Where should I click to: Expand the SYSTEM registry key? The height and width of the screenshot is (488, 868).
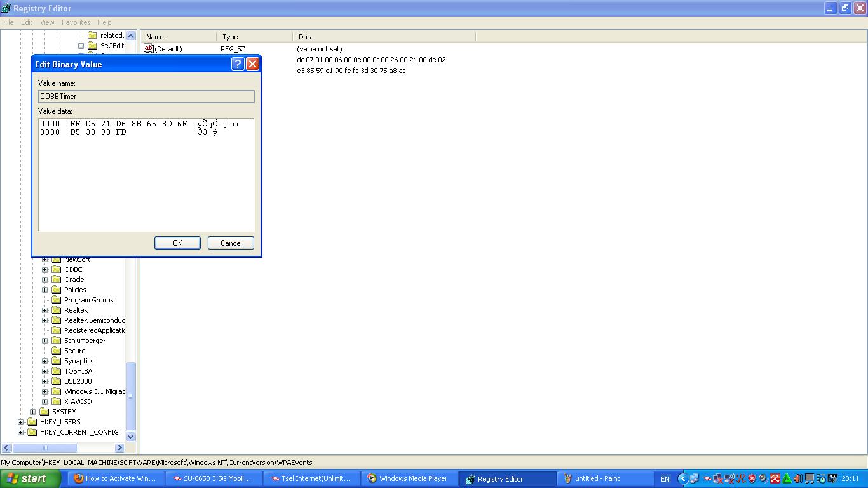[32, 411]
